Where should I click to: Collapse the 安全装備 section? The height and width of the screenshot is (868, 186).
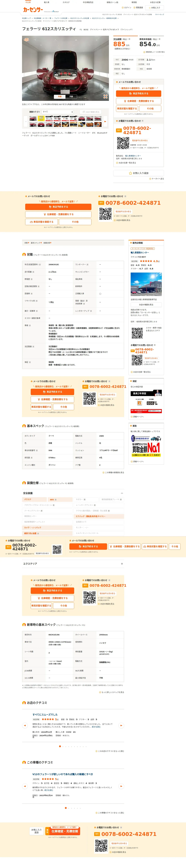point(122,493)
